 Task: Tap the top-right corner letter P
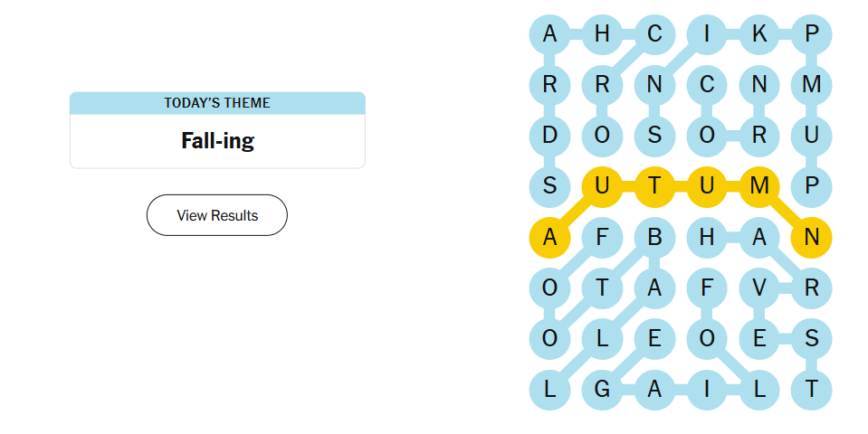tap(812, 34)
